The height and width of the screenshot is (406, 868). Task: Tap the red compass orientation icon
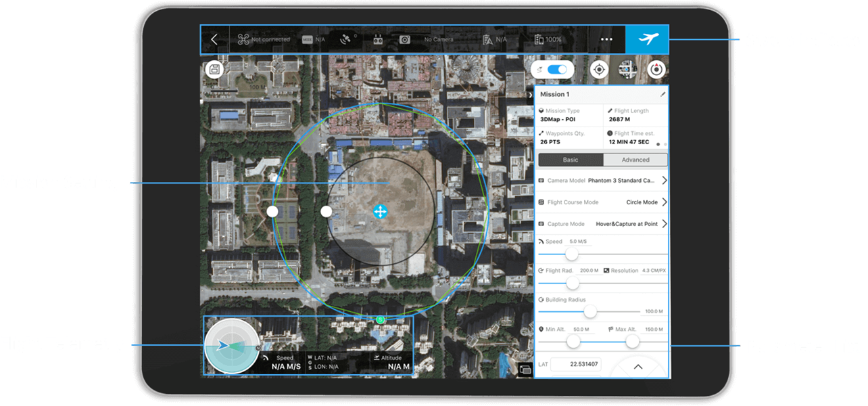point(656,70)
